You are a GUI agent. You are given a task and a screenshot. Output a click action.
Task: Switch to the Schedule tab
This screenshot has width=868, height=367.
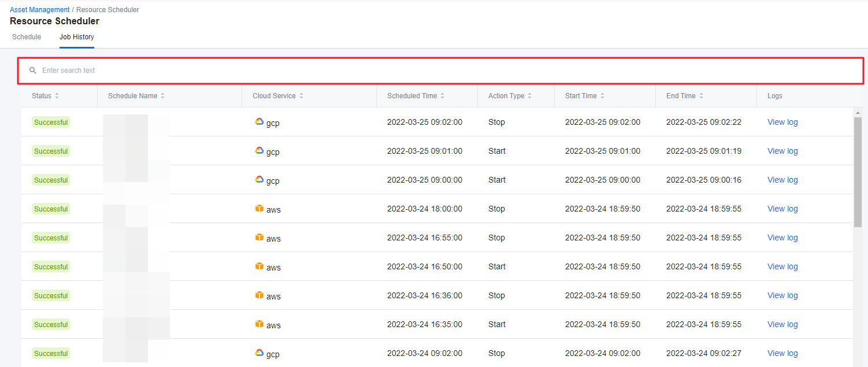27,37
